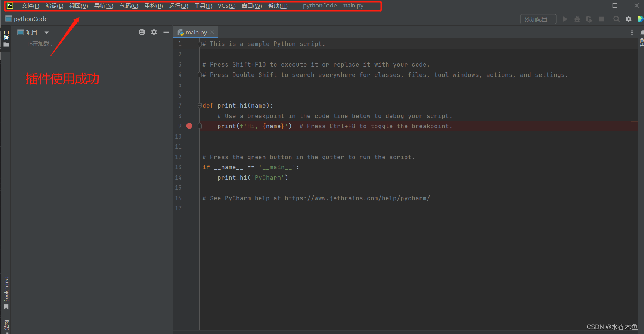Click the print_hi('PyCharm') call
The image size is (644, 334).
click(x=253, y=177)
